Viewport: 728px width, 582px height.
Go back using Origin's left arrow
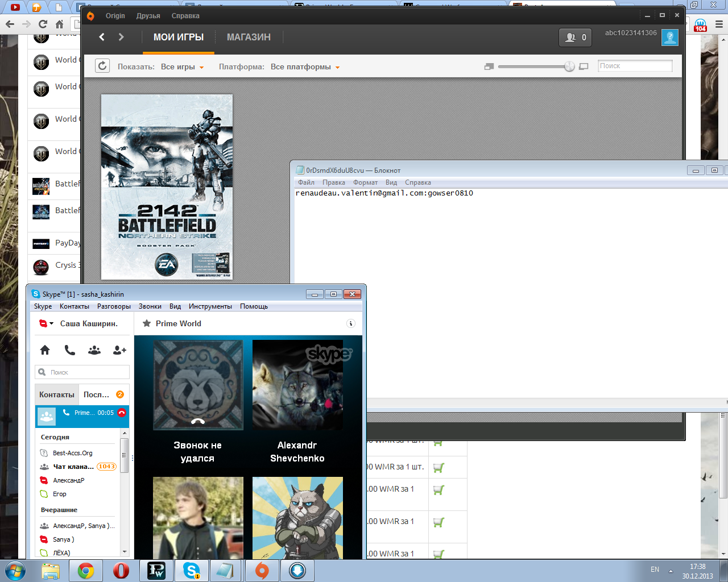pos(102,37)
